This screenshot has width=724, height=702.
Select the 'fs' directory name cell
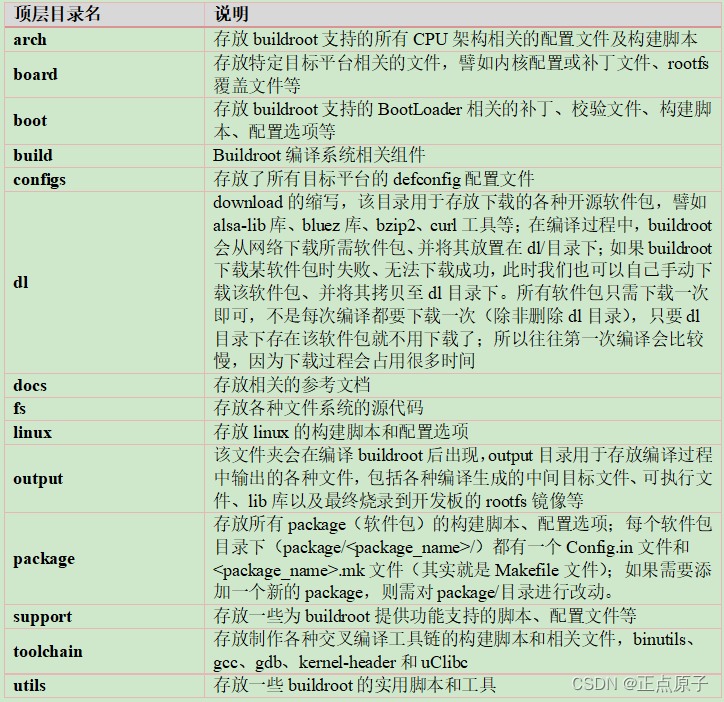(104, 408)
